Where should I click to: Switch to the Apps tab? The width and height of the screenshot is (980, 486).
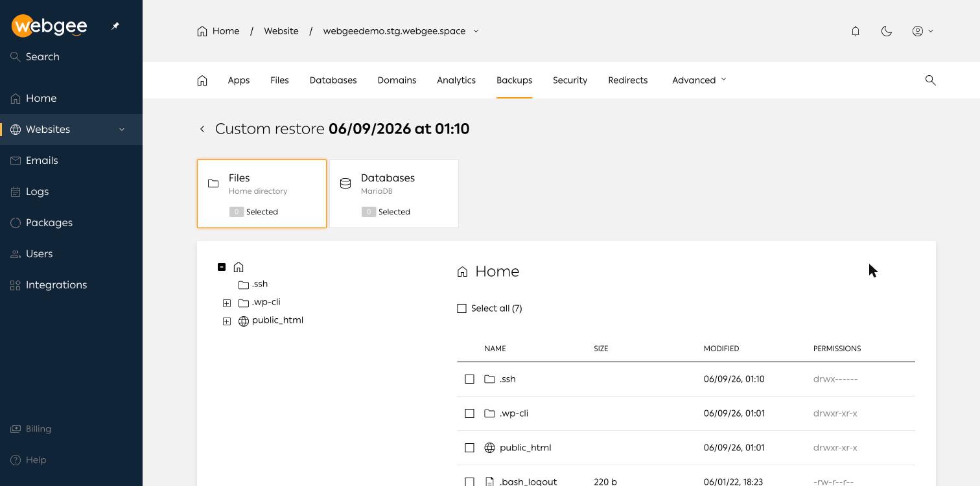click(x=239, y=80)
